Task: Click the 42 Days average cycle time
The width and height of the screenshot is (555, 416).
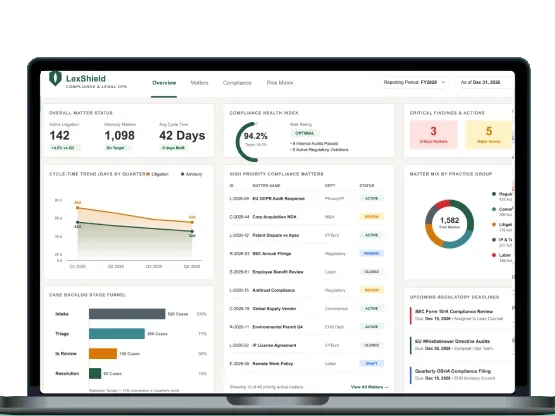Action: pyautogui.click(x=182, y=135)
